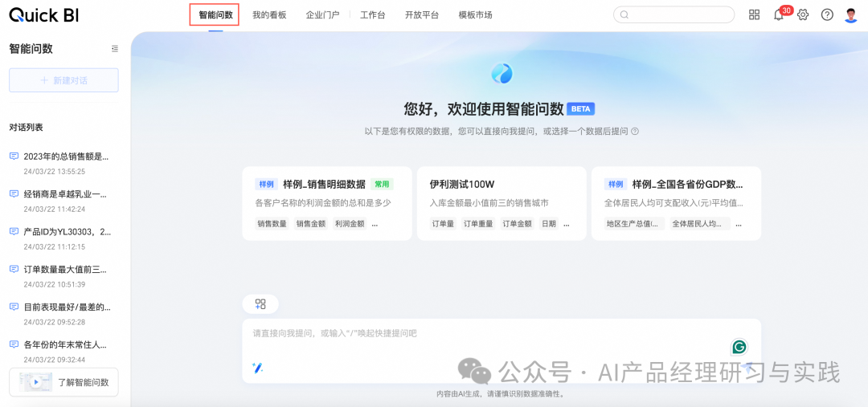This screenshot has width=868, height=407.
Task: Focus the top search box
Action: [x=674, y=15]
